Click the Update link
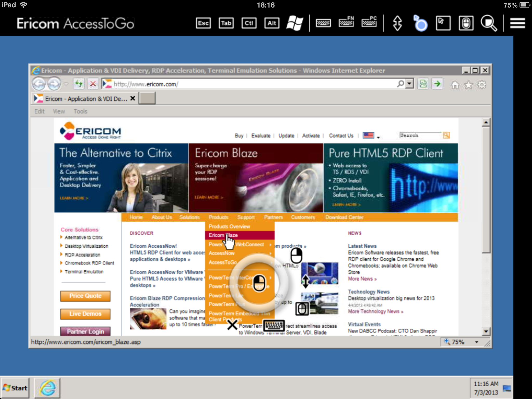The image size is (532, 399). coord(286,136)
